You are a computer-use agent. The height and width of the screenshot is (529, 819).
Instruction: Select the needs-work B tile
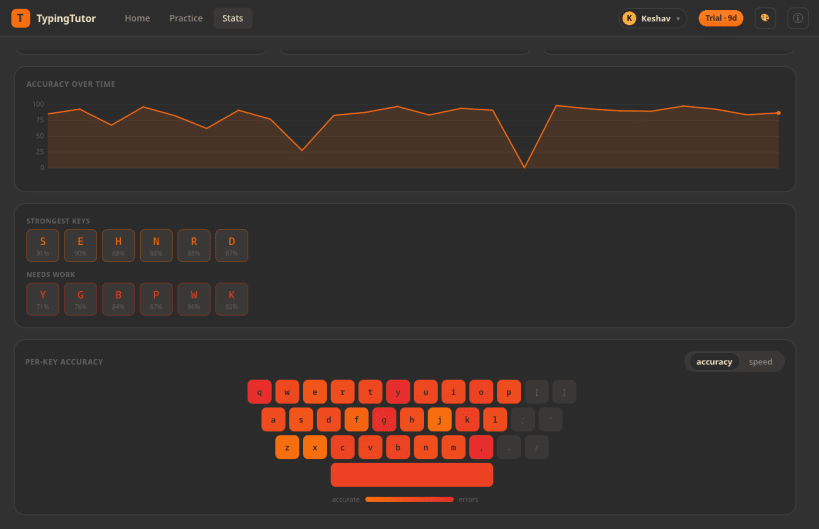119,299
